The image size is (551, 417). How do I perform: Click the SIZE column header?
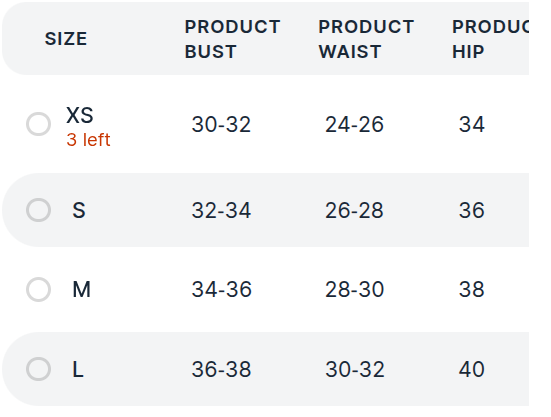click(66, 39)
